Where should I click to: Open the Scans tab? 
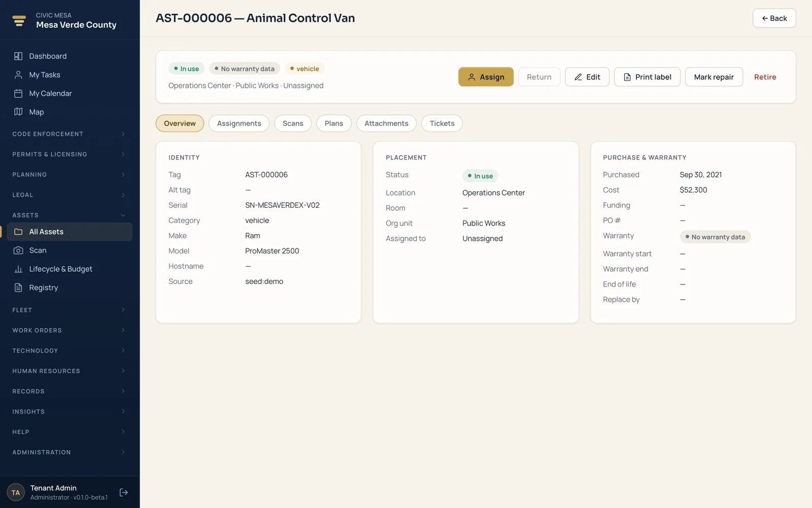293,123
